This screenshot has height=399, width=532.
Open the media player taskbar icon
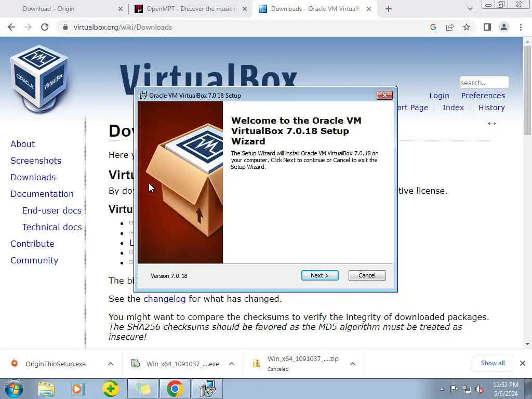point(77,389)
